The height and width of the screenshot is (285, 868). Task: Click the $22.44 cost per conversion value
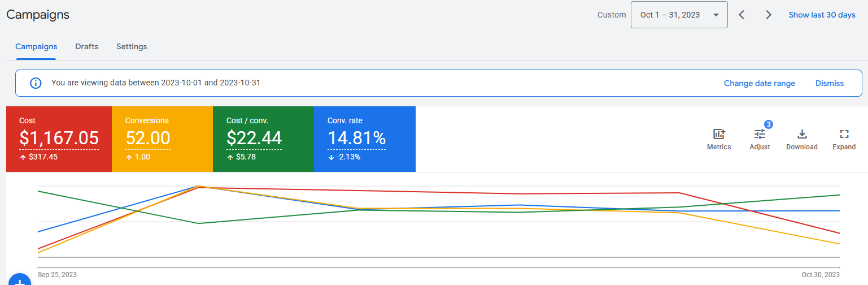[254, 138]
